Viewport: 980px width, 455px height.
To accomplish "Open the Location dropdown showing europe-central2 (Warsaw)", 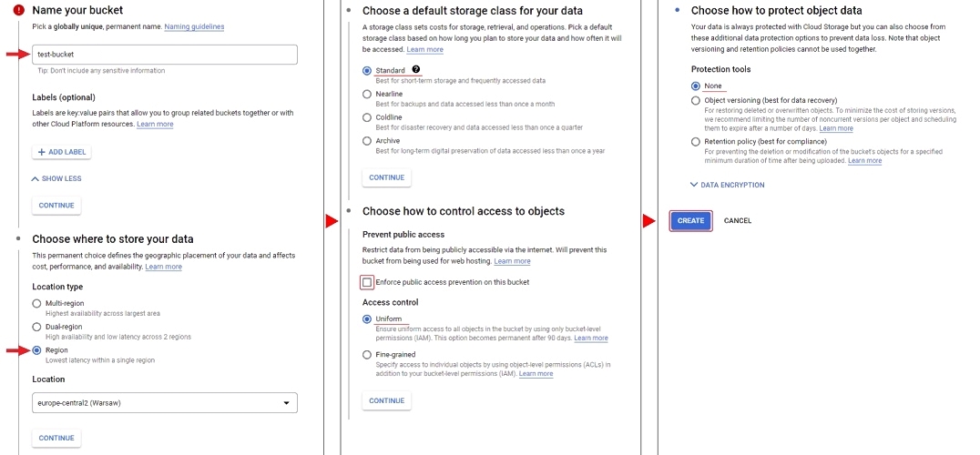I will click(x=165, y=402).
